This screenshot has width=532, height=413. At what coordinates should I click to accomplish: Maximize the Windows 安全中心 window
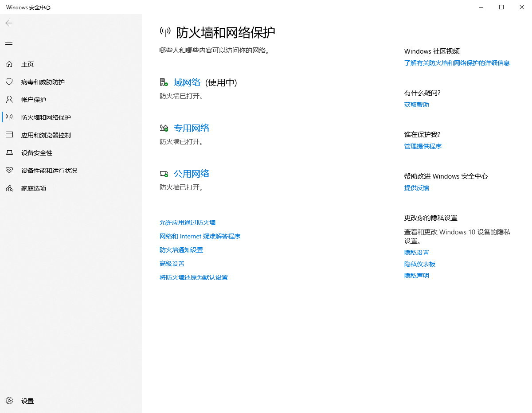coord(501,7)
